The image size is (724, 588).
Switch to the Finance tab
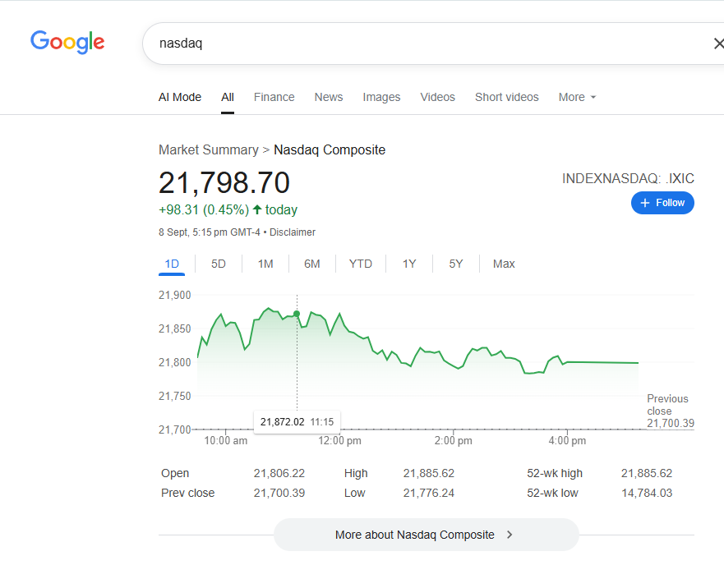pyautogui.click(x=274, y=97)
